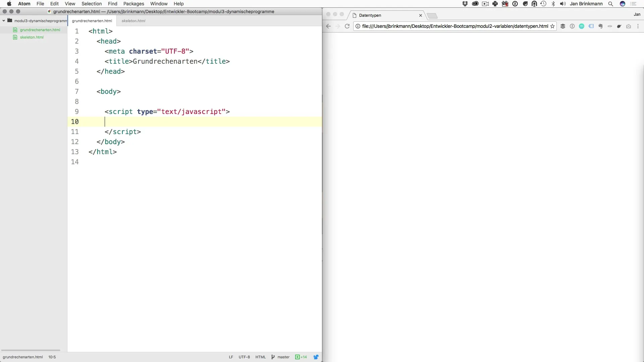644x362 pixels.
Task: Place cursor on line 10 of the editor
Action: (x=195, y=122)
